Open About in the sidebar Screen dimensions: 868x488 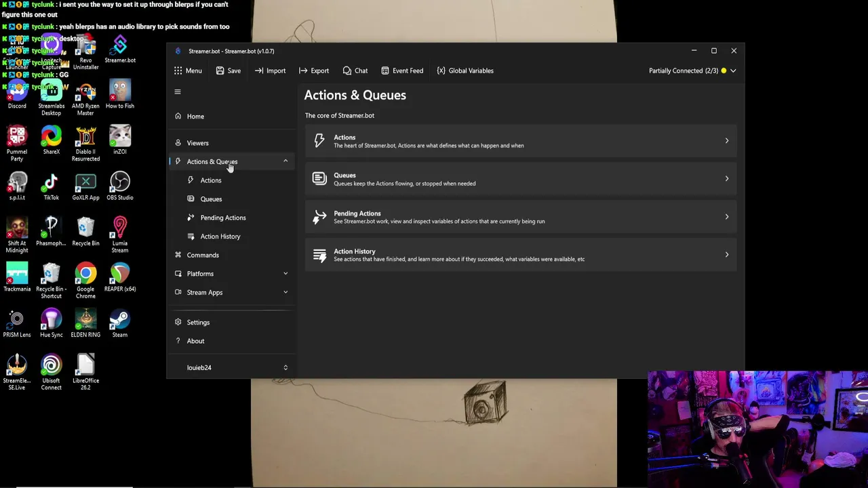tap(231, 341)
